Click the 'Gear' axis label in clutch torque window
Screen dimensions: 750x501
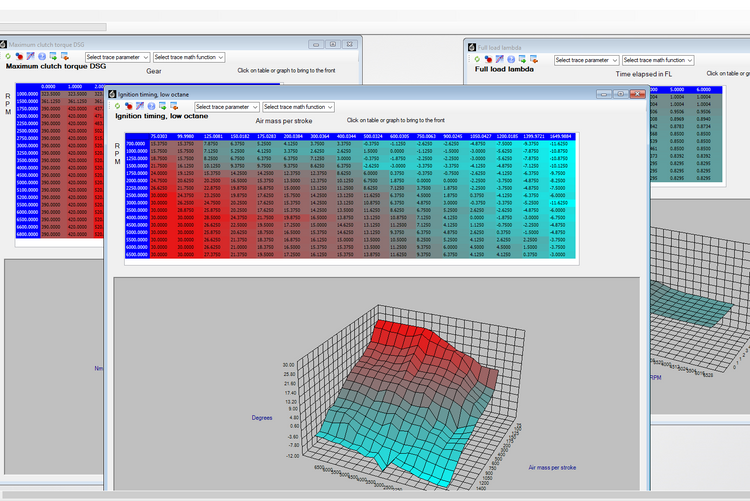pyautogui.click(x=154, y=71)
